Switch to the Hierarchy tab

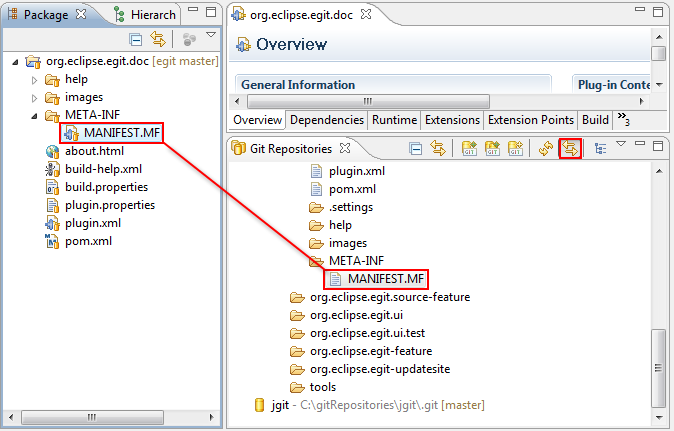pos(153,15)
